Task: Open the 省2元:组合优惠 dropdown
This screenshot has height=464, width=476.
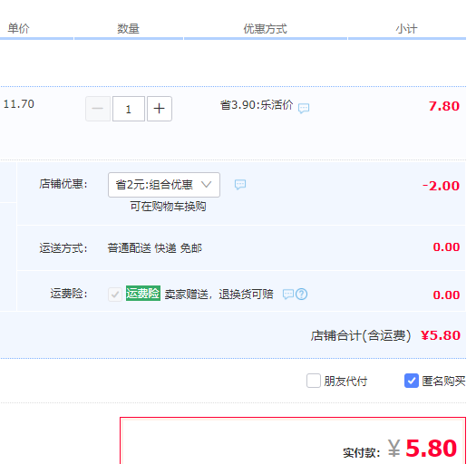Action: (x=164, y=185)
